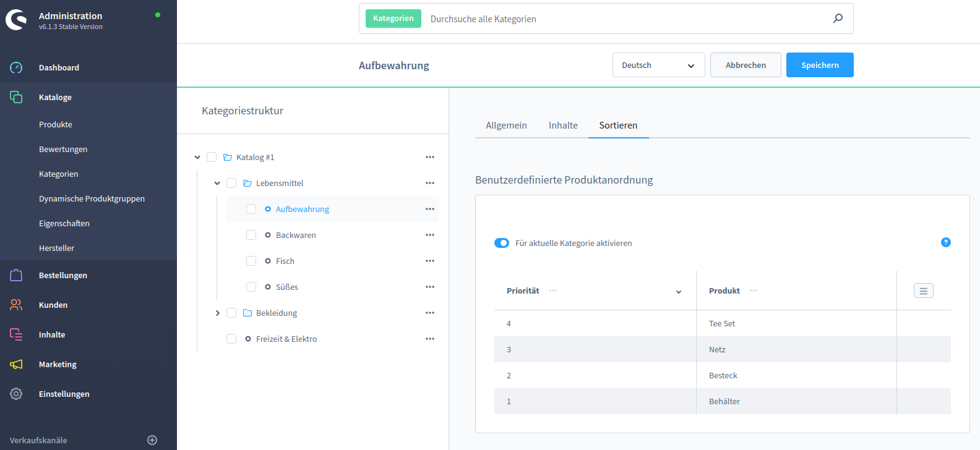Check the Aufbewahrung checkbox
This screenshot has height=450, width=980.
[x=251, y=209]
